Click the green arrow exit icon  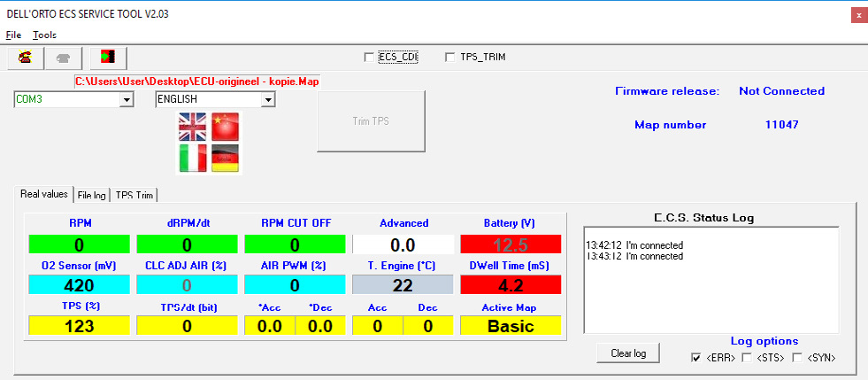point(109,57)
